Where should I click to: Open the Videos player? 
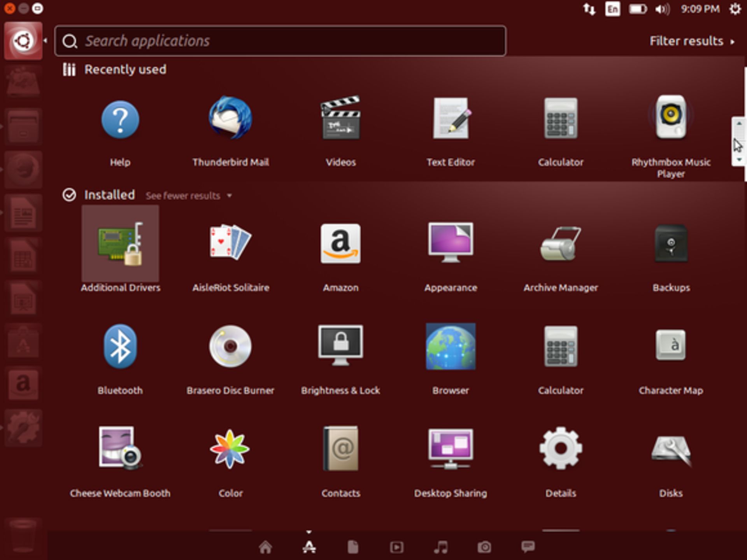tap(340, 118)
